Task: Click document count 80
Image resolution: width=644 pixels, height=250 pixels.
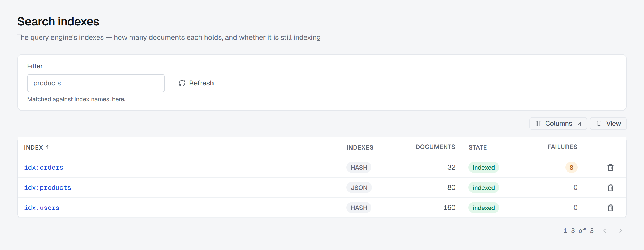Action: click(x=451, y=187)
